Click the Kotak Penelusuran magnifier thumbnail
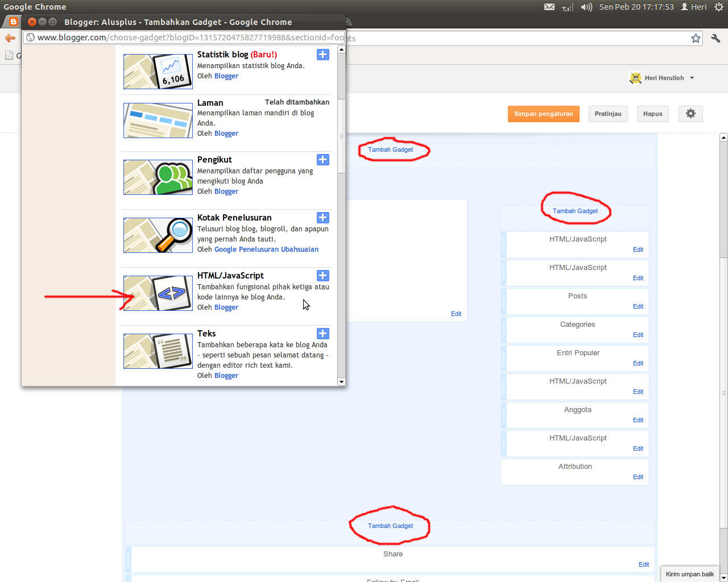The image size is (728, 582). tap(158, 235)
